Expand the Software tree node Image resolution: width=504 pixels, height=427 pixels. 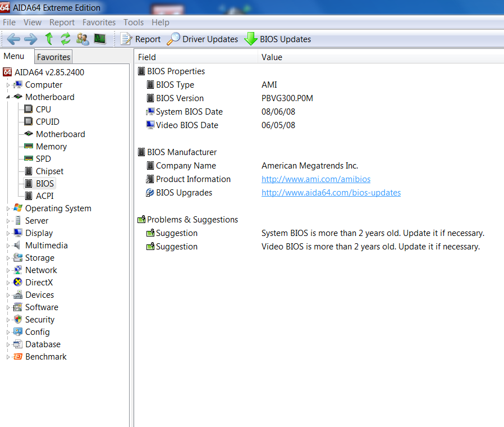coord(8,307)
